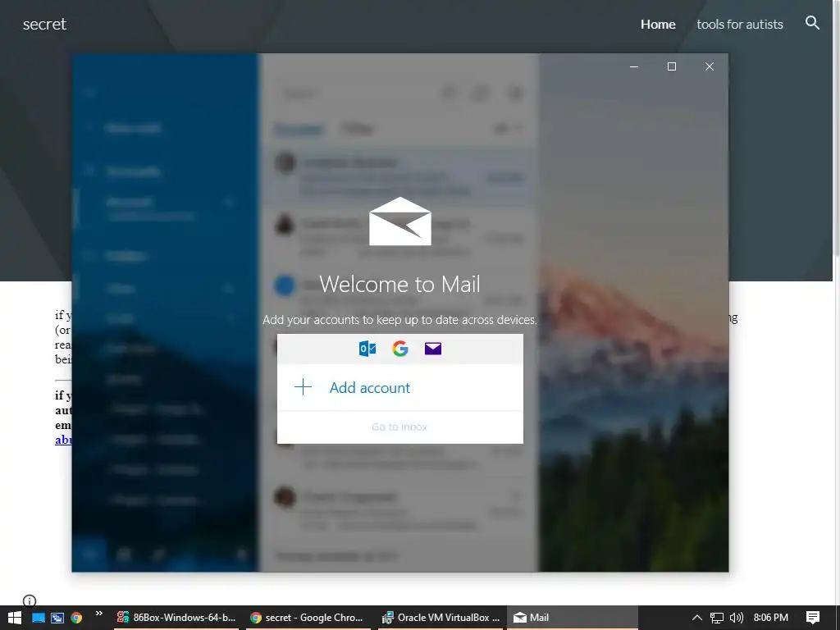Click the disabled Go to inbox link

click(x=399, y=427)
